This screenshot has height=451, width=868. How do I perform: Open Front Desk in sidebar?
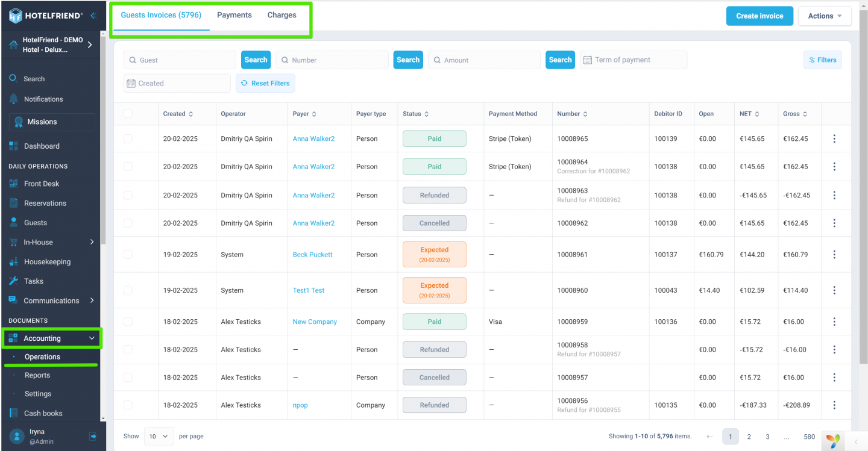click(34, 184)
